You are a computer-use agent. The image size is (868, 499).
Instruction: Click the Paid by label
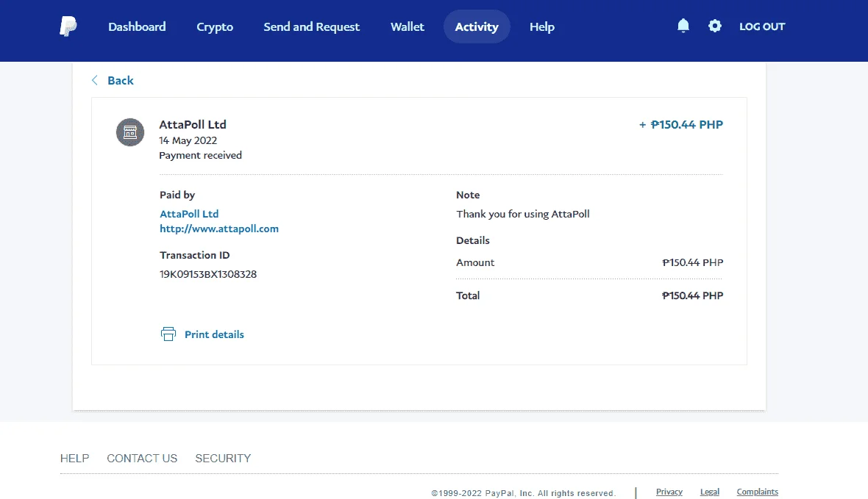(177, 195)
